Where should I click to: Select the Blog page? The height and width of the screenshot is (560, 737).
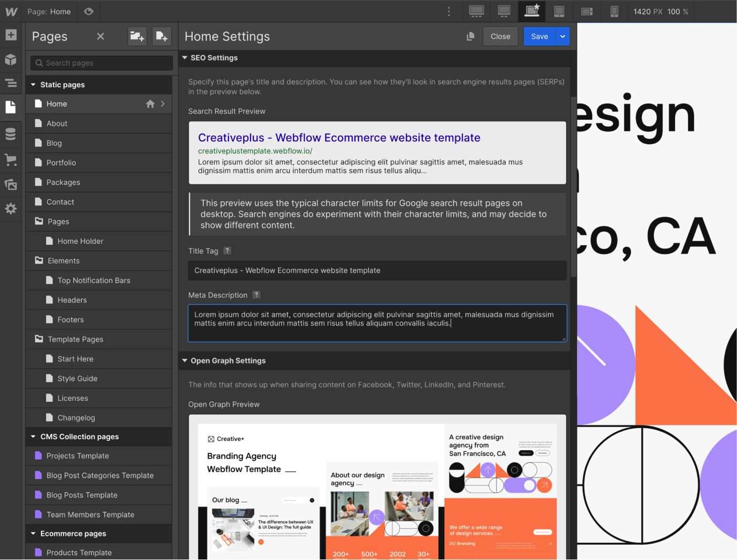point(99,143)
